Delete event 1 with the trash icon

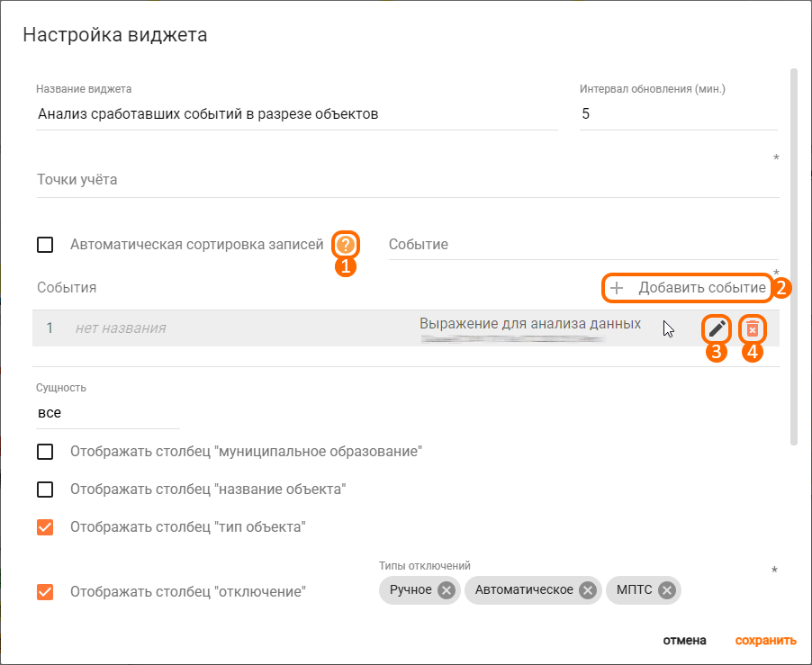click(753, 328)
